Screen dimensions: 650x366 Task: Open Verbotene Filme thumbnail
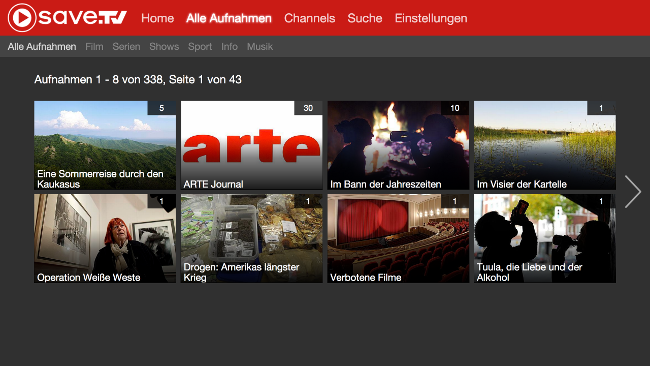pyautogui.click(x=398, y=239)
